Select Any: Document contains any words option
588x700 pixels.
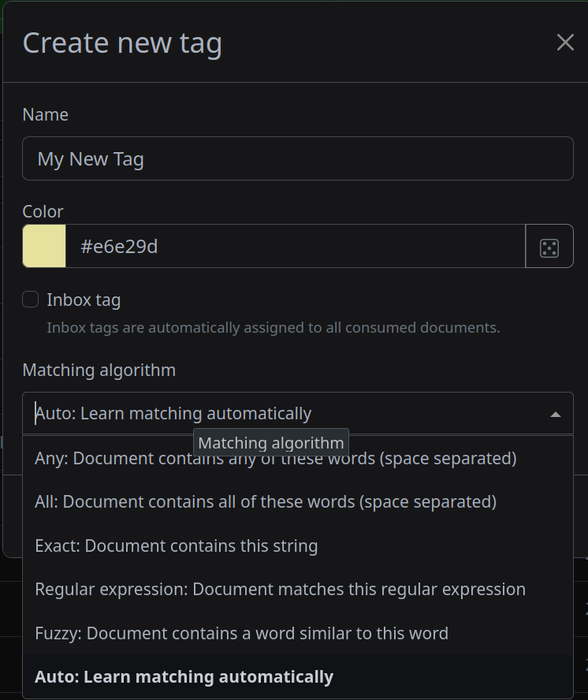276,459
